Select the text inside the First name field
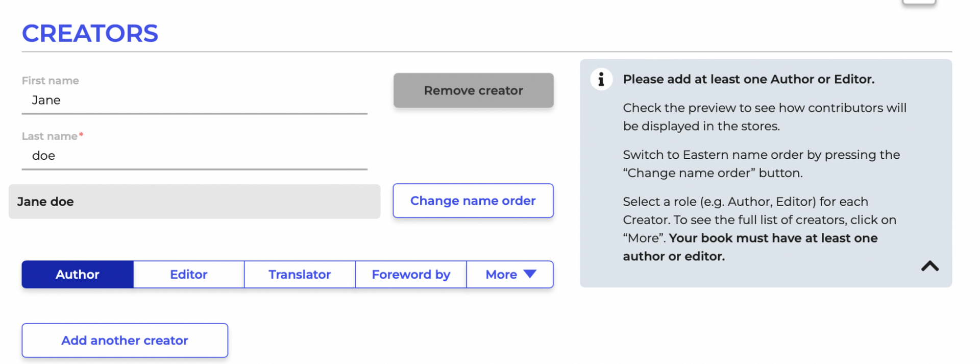This screenshot has width=980, height=364. click(x=46, y=100)
